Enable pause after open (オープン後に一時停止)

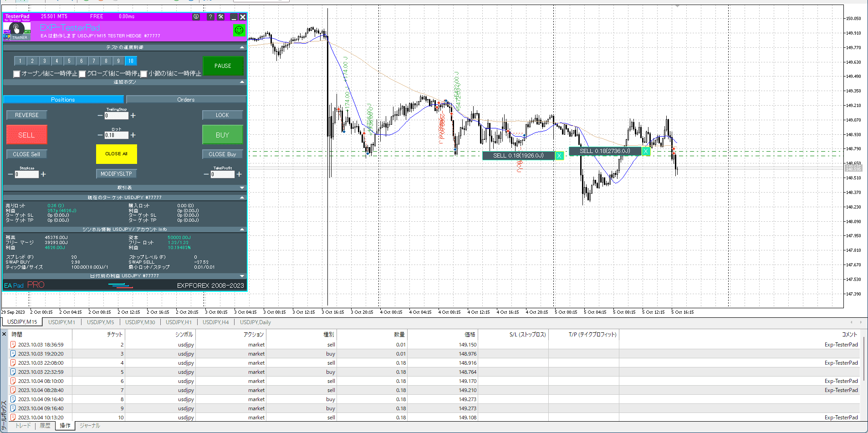(17, 74)
